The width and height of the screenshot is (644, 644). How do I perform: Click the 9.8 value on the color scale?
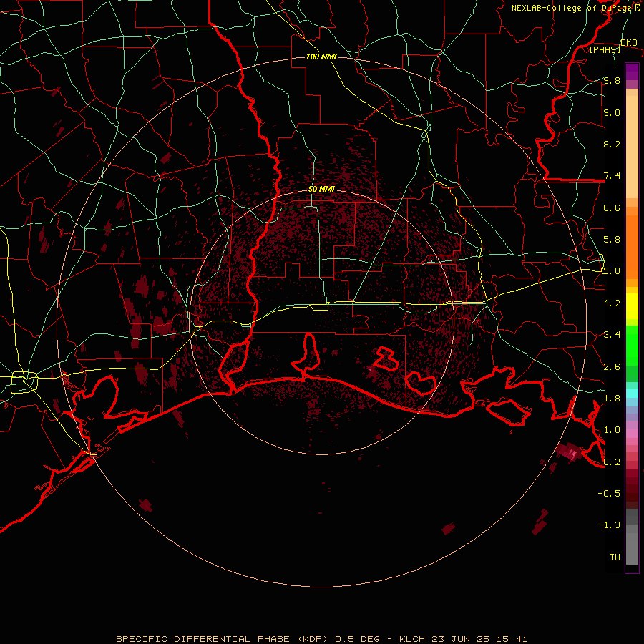(612, 80)
